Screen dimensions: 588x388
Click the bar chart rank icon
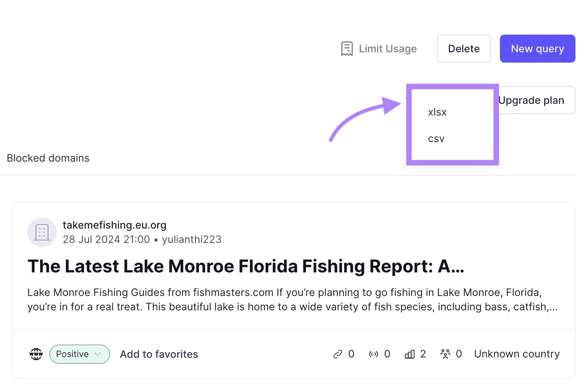tap(410, 354)
